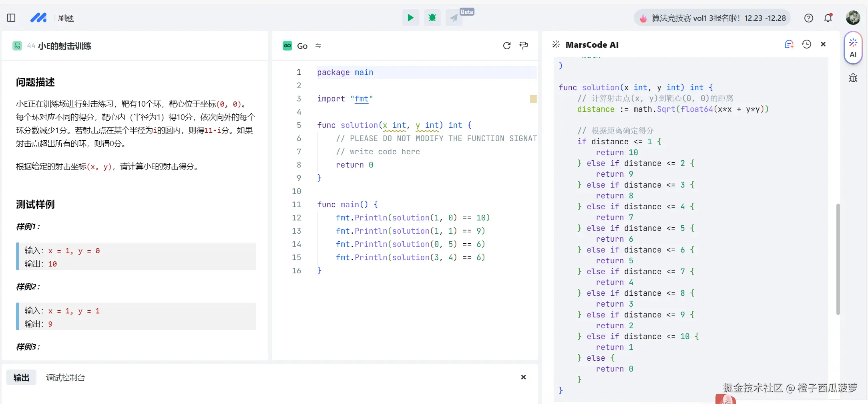Switch to the 输出 tab
This screenshot has height=404, width=868.
(x=21, y=378)
